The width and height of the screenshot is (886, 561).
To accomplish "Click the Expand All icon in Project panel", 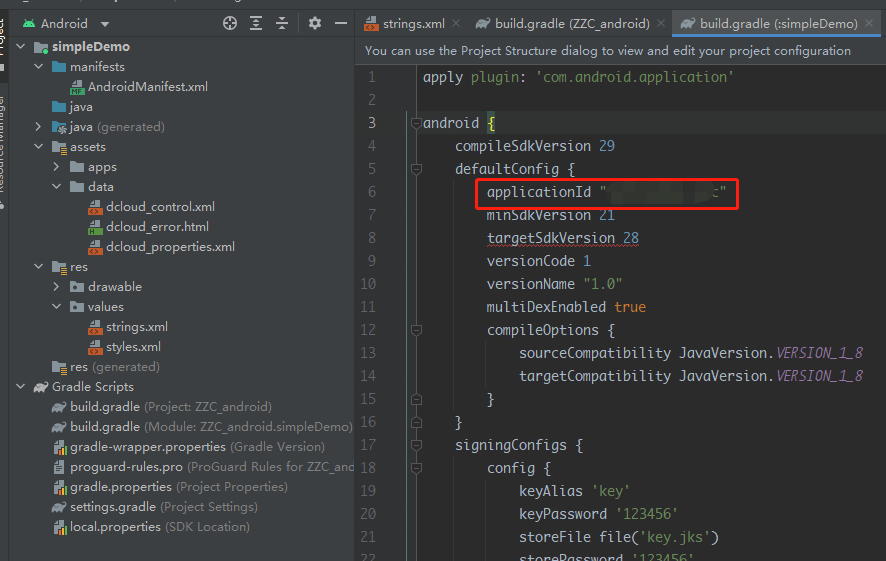I will coord(257,23).
